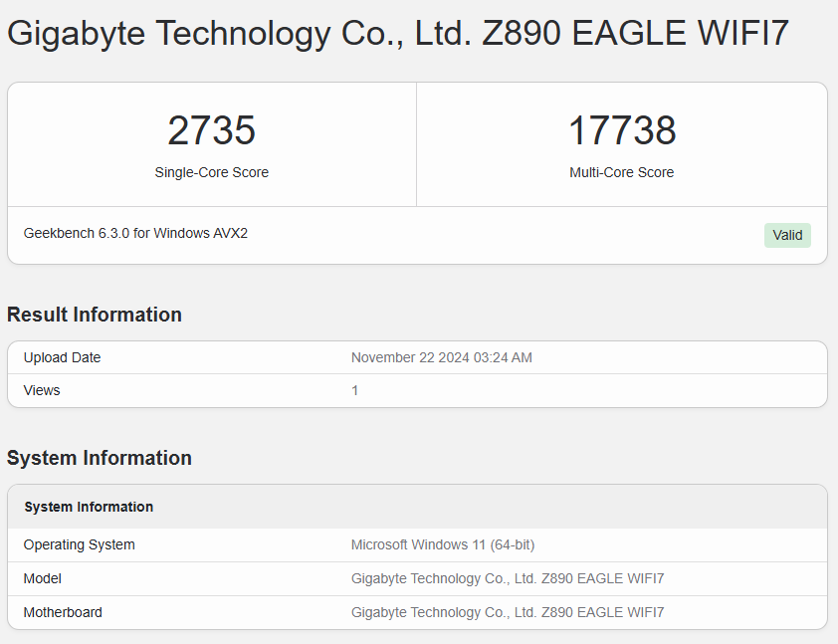Click the "Views" row label

click(42, 390)
